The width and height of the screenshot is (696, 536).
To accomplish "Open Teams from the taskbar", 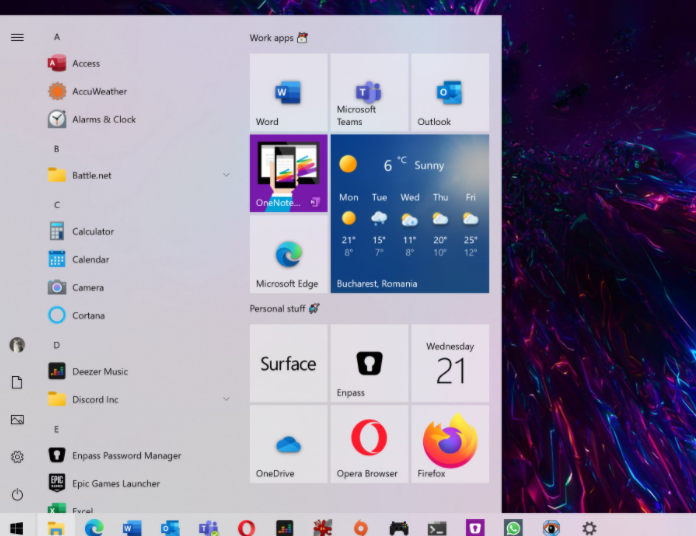I will [x=208, y=528].
